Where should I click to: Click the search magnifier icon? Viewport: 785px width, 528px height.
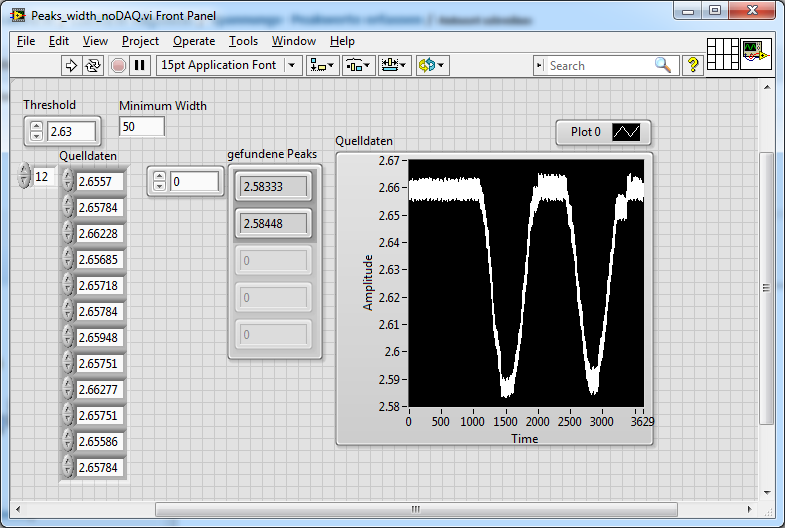(663, 65)
